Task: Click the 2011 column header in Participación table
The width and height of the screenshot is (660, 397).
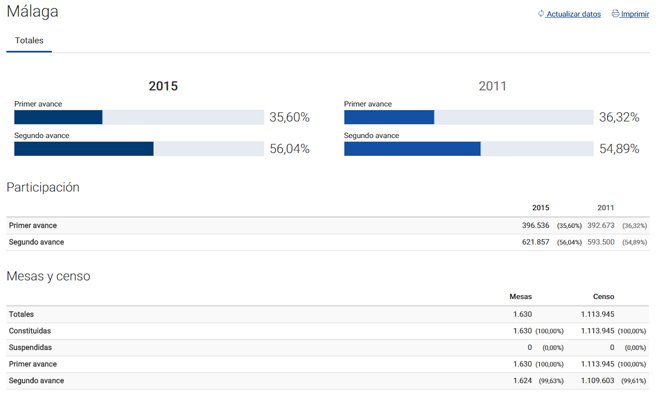Action: point(606,208)
